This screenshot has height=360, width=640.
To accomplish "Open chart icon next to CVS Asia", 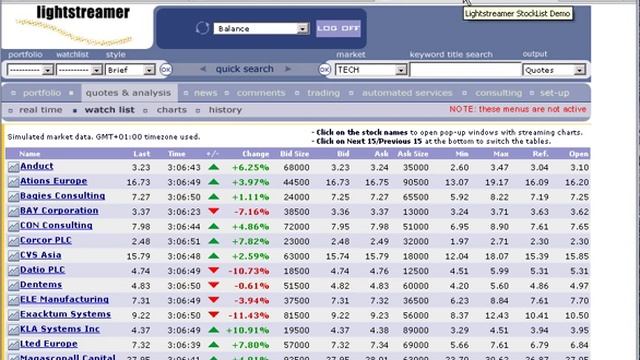I will tap(13, 256).
